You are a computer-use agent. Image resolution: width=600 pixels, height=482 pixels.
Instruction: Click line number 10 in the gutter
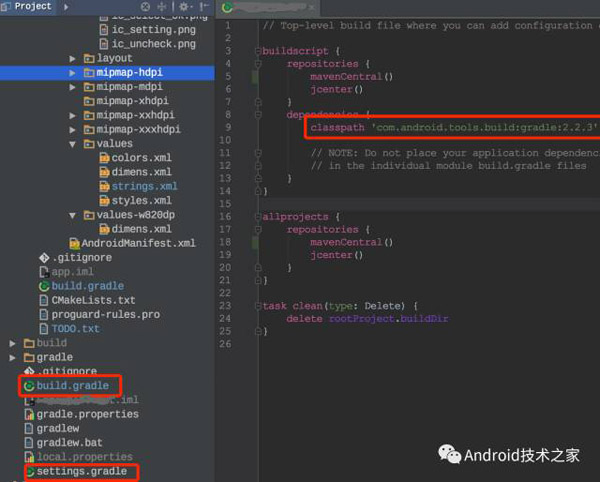[225, 140]
